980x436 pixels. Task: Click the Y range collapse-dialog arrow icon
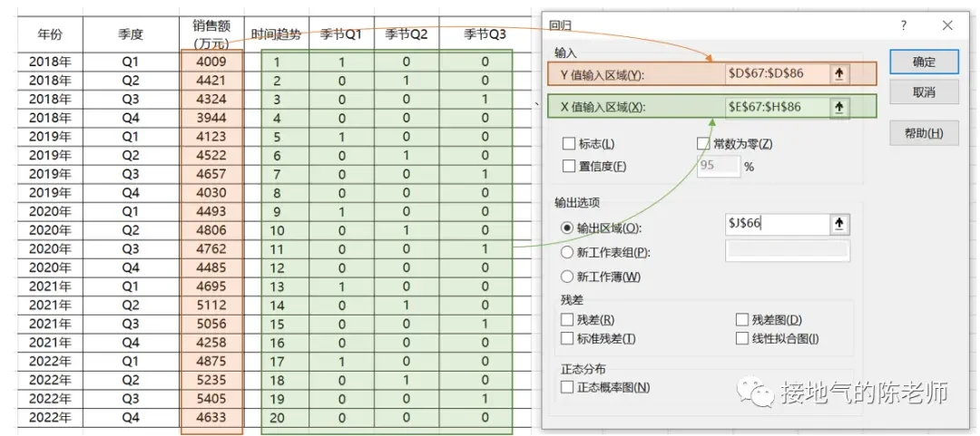click(838, 73)
